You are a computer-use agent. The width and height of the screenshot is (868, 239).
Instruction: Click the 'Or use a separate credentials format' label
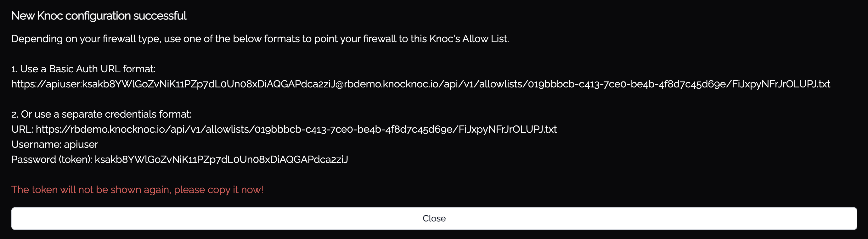tap(106, 114)
